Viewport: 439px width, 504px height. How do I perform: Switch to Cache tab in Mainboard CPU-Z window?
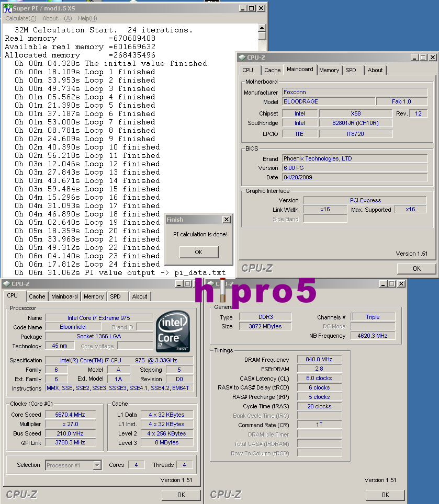tap(273, 70)
